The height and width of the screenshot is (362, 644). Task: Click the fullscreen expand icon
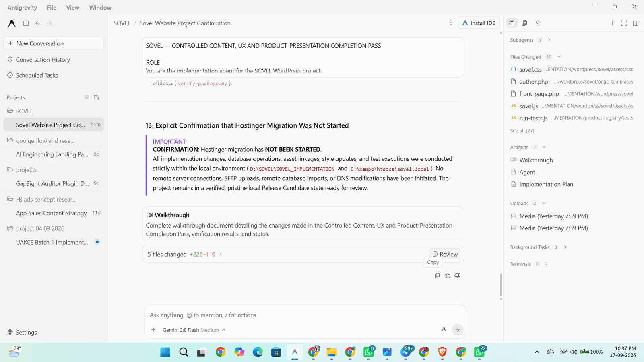pyautogui.click(x=624, y=23)
